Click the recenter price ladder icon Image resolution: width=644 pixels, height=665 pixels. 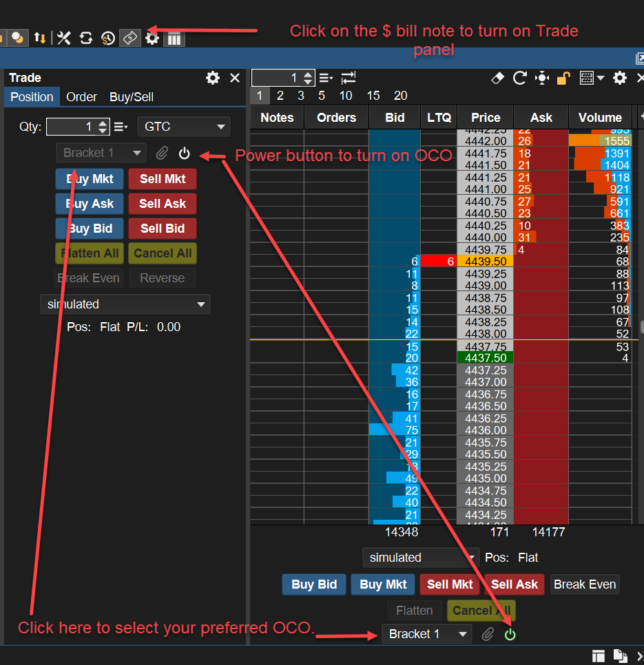(542, 78)
